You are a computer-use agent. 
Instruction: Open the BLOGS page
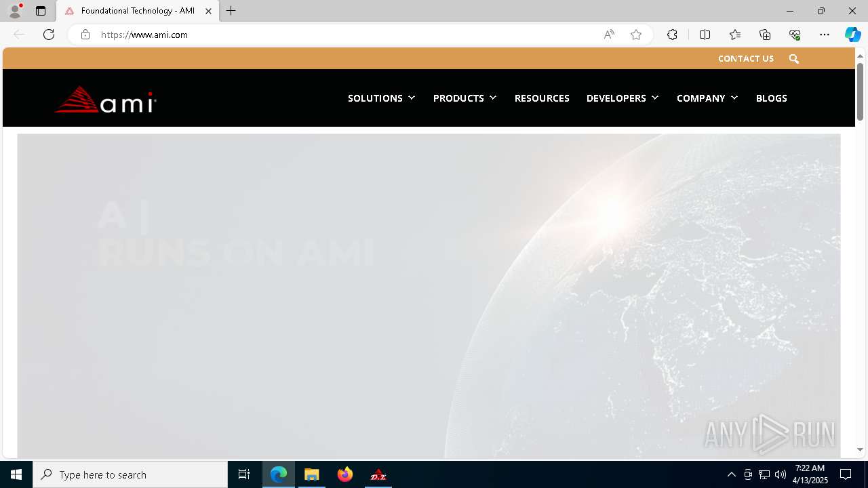772,98
